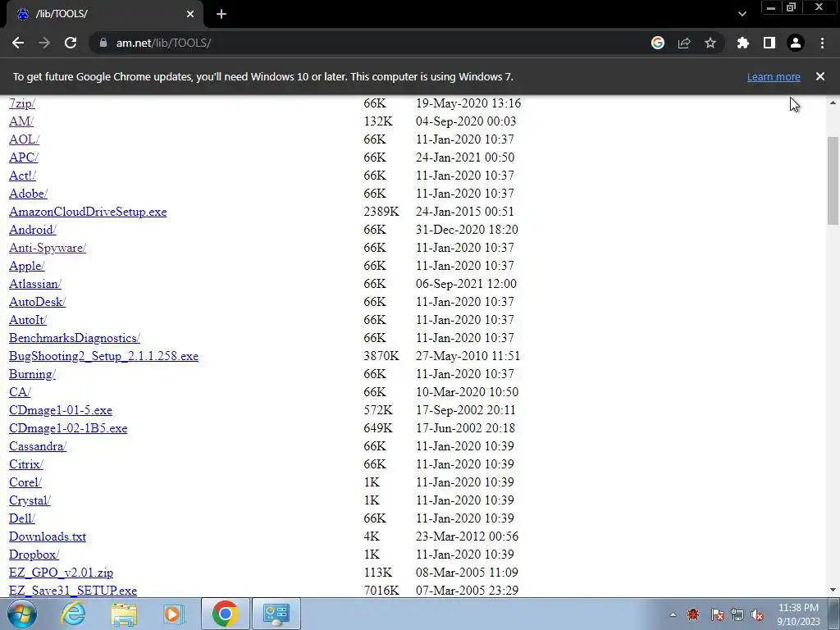The image size is (840, 630).
Task: Open the Google search icon in address bar
Action: (658, 43)
